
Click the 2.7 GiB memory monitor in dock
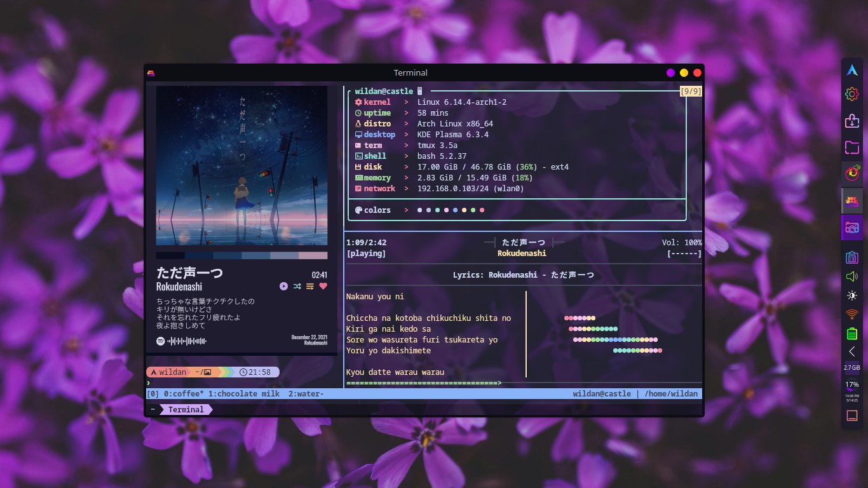point(851,368)
